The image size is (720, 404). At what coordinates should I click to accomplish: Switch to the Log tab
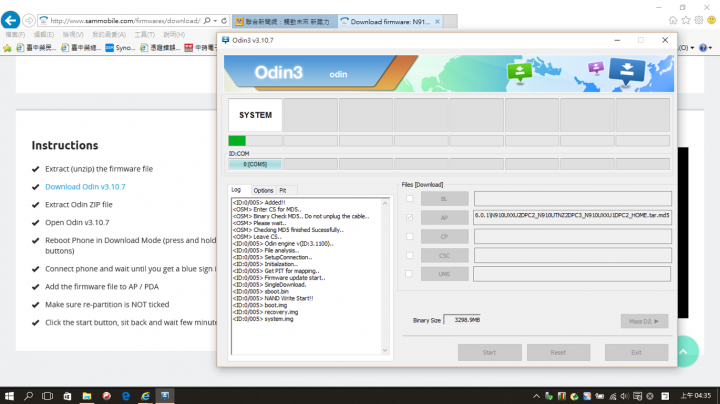[239, 190]
